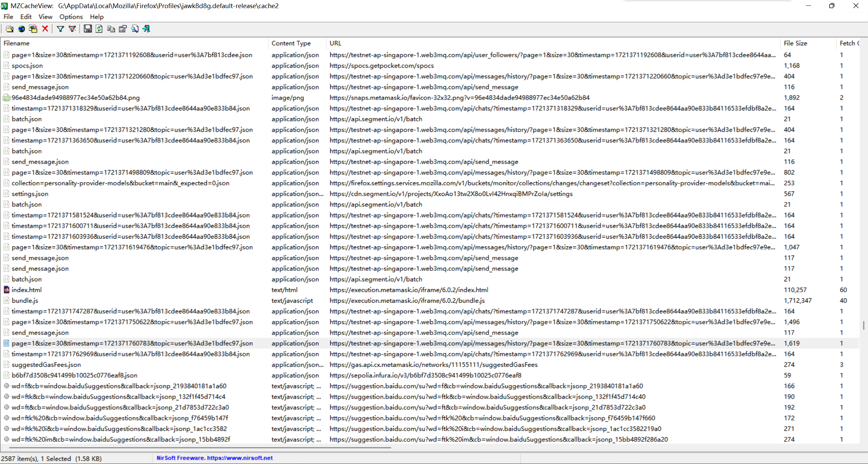Open the File menu
Viewport: 868px width, 464px height.
point(8,17)
